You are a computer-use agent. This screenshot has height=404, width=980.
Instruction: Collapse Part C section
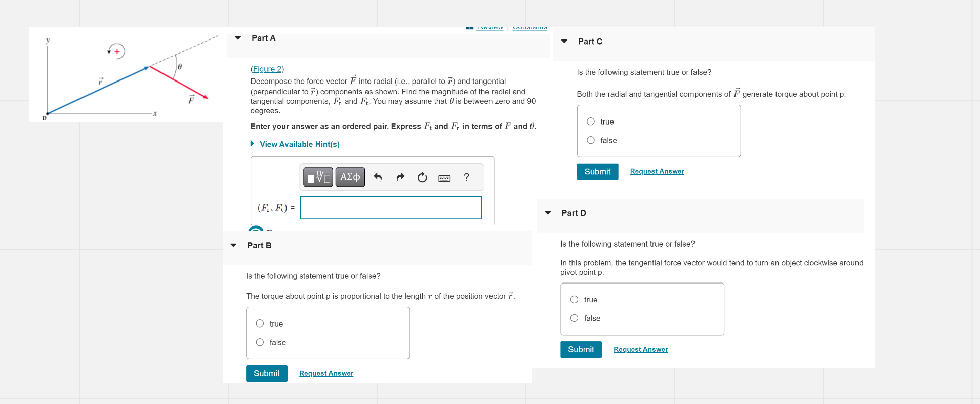pos(564,42)
